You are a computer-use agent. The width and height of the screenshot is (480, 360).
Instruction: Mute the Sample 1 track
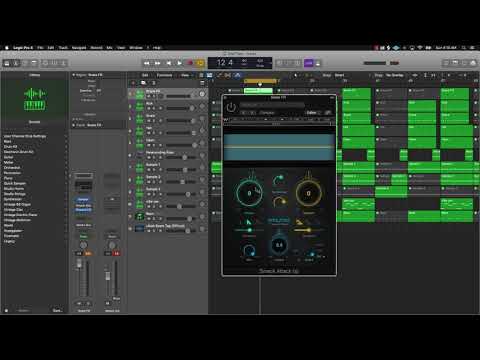click(x=149, y=170)
